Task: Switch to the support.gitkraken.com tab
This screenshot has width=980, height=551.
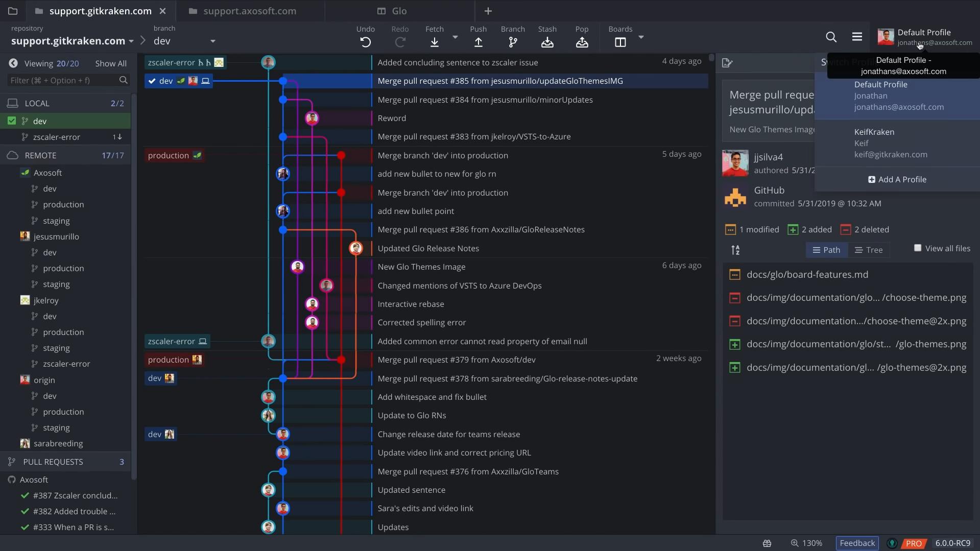Action: [100, 11]
